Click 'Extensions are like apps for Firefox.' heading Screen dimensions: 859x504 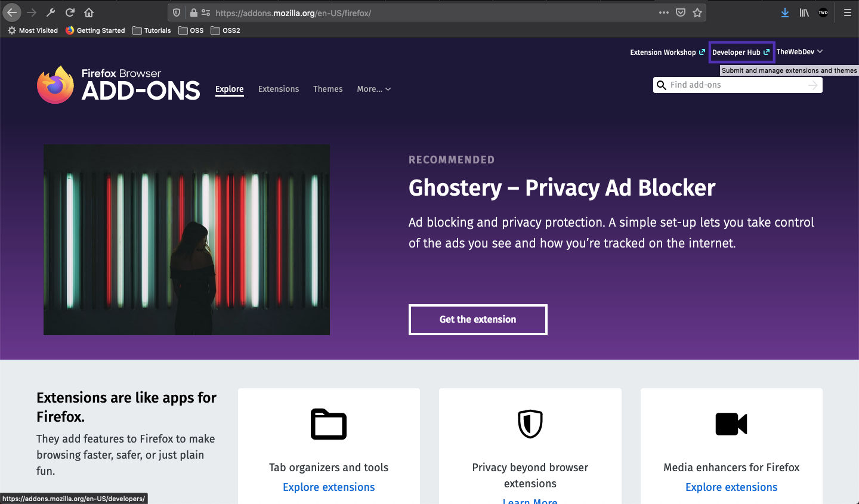126,407
